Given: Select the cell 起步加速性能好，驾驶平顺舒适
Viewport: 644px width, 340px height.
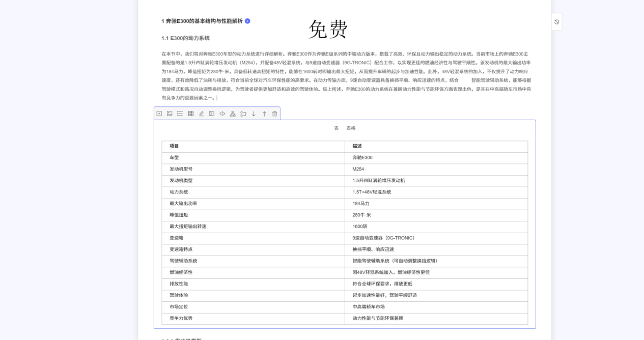Looking at the screenshot, I should (x=436, y=295).
